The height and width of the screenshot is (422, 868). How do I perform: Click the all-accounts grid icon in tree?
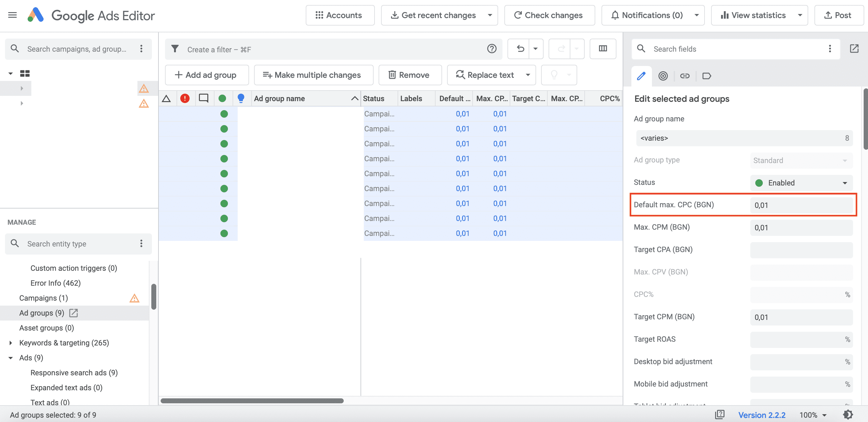25,73
